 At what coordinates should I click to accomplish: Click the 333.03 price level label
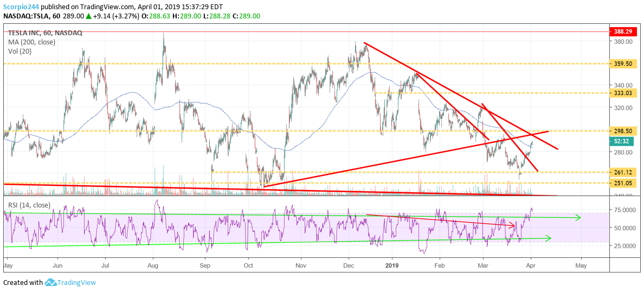623,94
